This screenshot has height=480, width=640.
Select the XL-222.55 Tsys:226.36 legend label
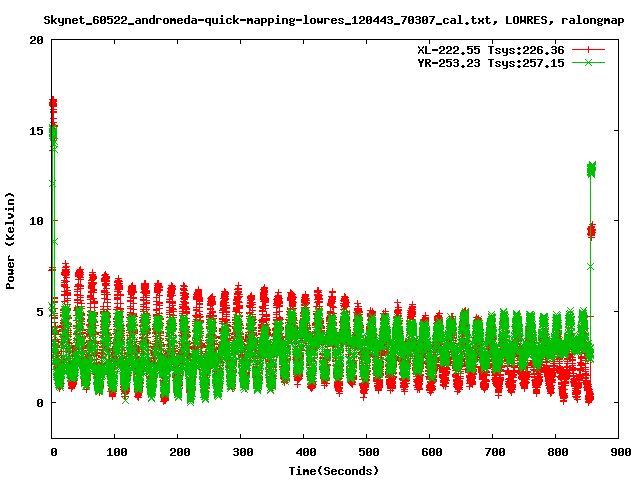[491, 50]
